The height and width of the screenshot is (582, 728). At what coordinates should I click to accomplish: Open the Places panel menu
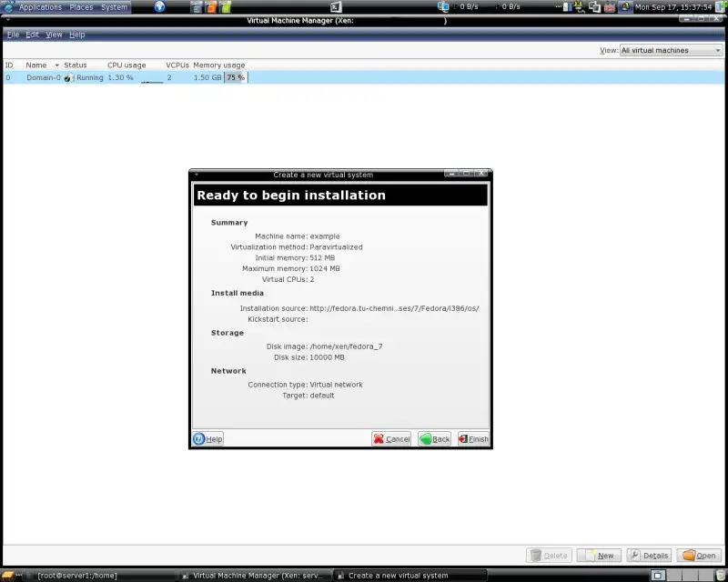pyautogui.click(x=81, y=7)
